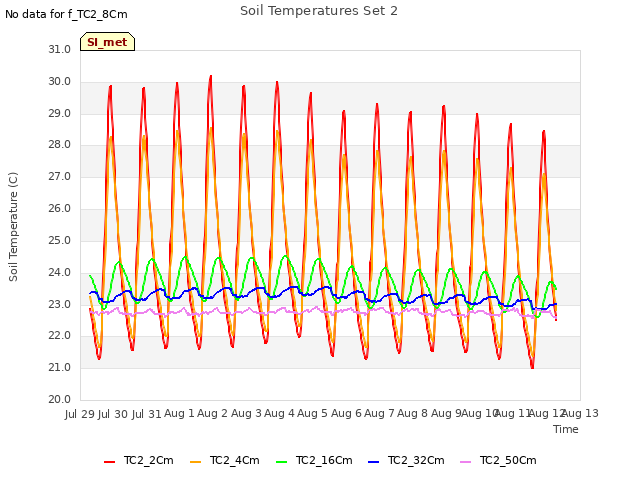Click the Jul 29 x-axis date label

80,414
